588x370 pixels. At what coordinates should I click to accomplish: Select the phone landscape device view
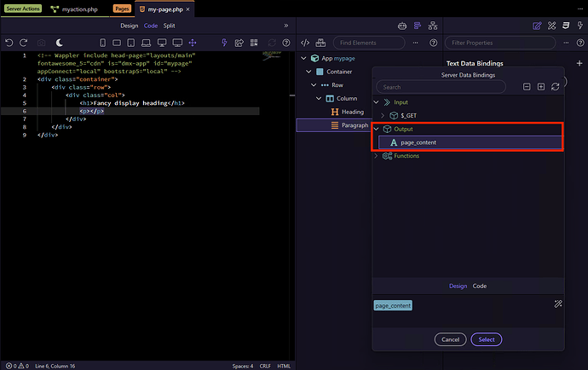117,43
